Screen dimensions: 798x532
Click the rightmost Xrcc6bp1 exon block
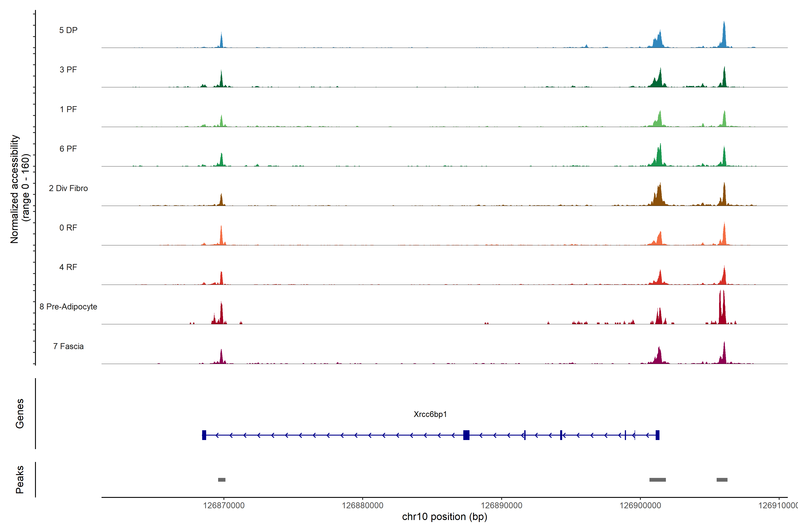coord(657,435)
